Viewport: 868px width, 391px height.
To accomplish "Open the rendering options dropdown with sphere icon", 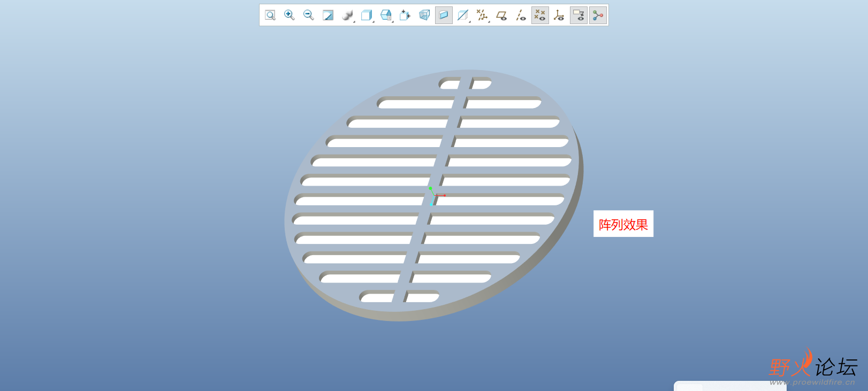I will [x=348, y=15].
